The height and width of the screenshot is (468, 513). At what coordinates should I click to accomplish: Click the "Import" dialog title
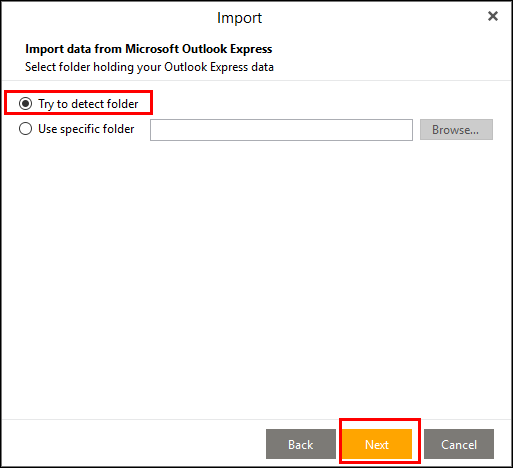[x=239, y=18]
